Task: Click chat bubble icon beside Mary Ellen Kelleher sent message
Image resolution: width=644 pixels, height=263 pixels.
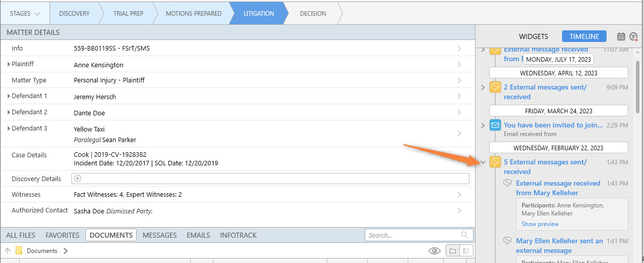Action: pyautogui.click(x=507, y=241)
